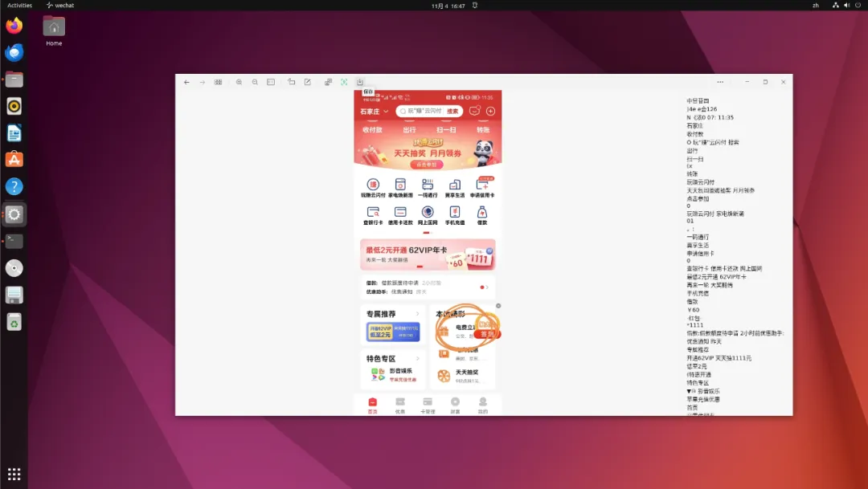Open the 影音娱乐 entry
Image resolution: width=868 pixels, height=489 pixels.
click(x=393, y=374)
